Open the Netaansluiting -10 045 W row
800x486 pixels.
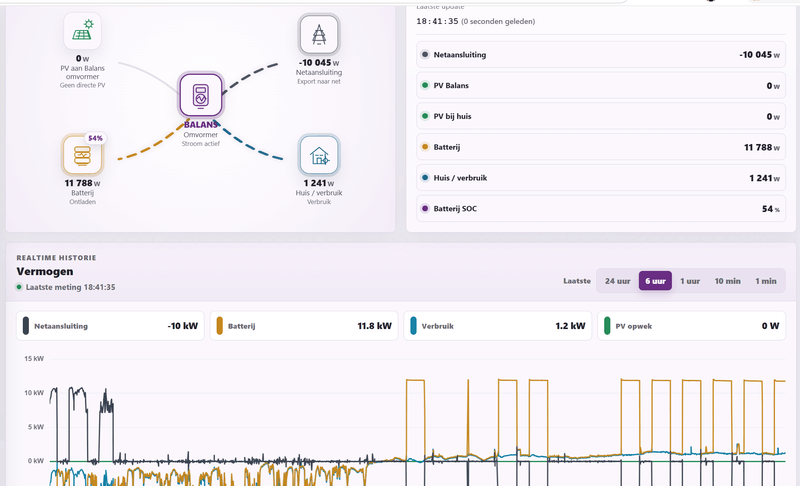[601, 55]
